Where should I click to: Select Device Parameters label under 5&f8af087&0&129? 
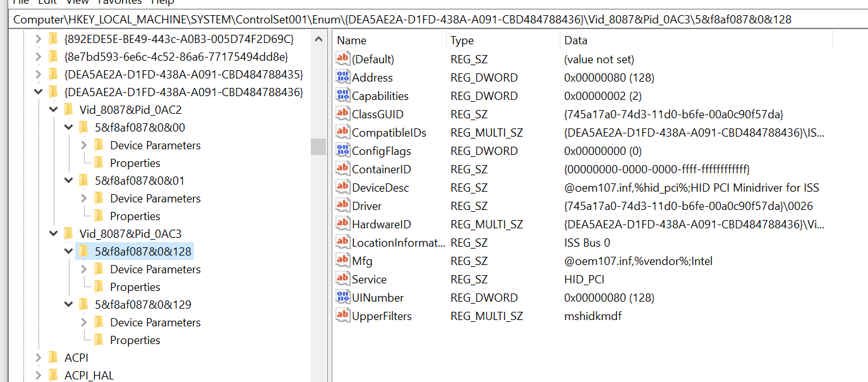(155, 322)
